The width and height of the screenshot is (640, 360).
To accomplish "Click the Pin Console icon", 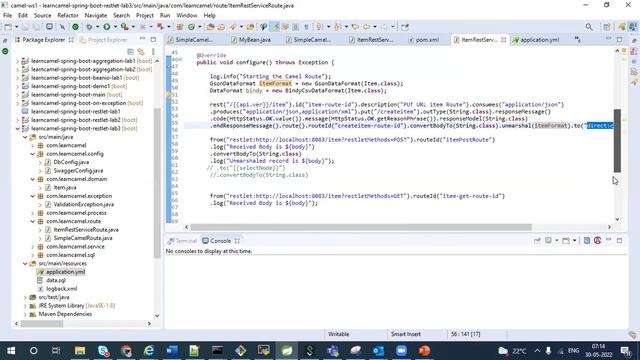I will pos(537,241).
